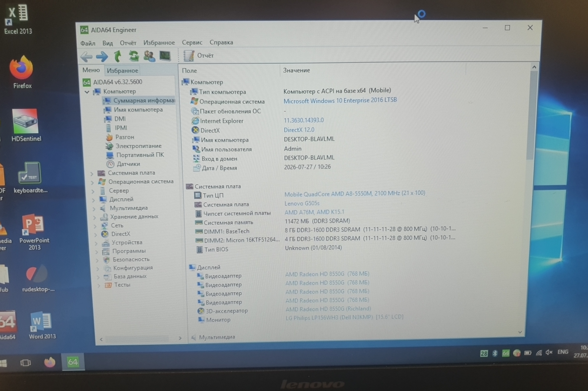
Task: Open the DirectX 12.0 link
Action: tap(299, 130)
